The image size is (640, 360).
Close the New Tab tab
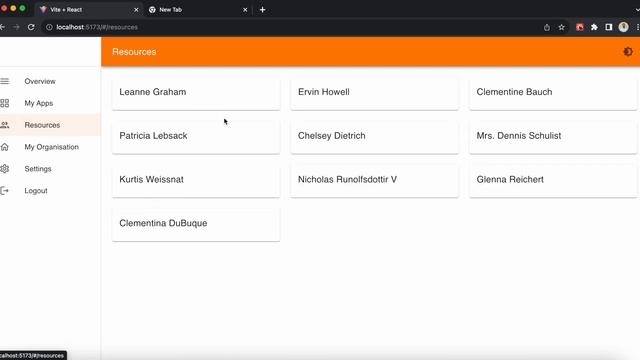245,10
